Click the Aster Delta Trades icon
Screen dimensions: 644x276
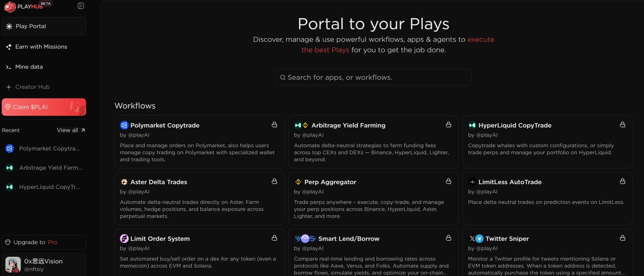click(x=124, y=182)
